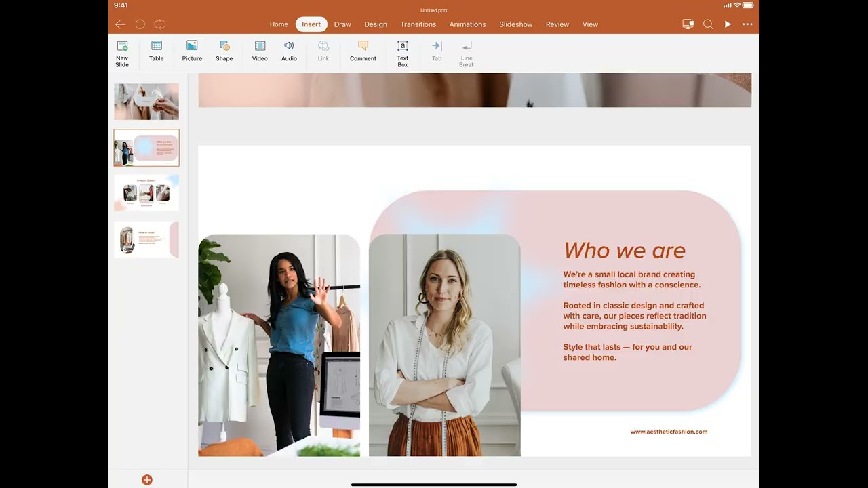The image size is (868, 488).
Task: Insert a Picture
Action: [192, 52]
